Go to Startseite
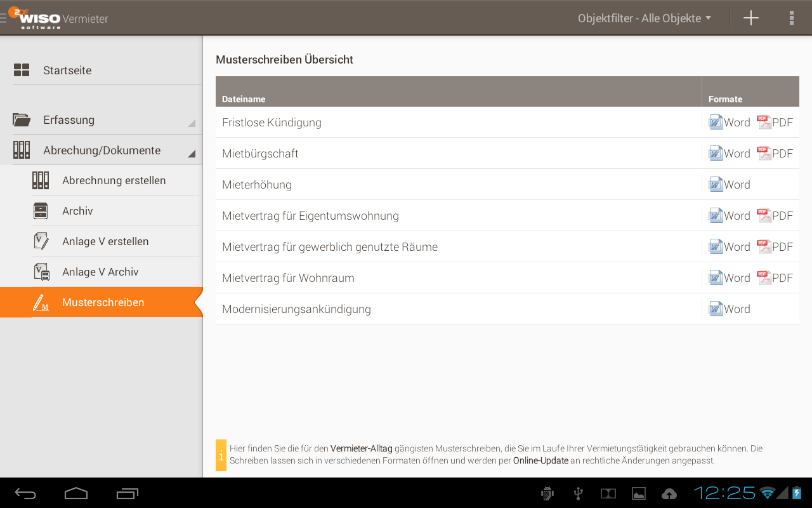 coord(101,70)
